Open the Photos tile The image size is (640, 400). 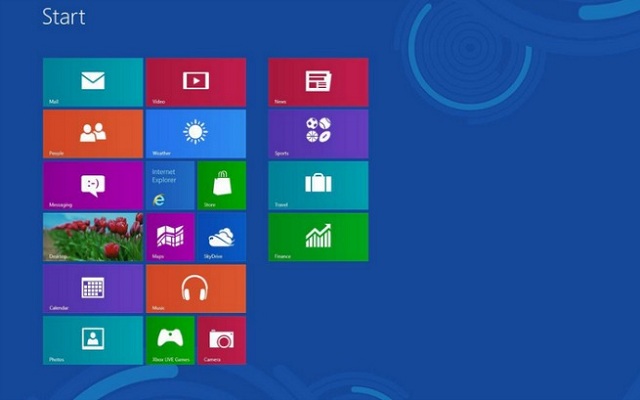click(93, 340)
